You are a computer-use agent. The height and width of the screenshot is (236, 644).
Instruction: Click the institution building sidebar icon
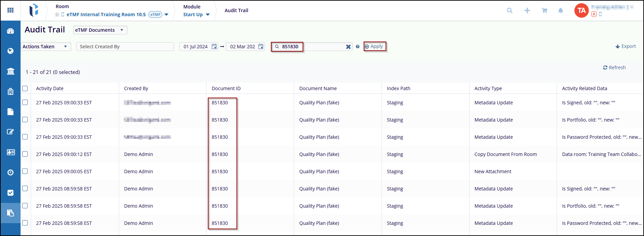click(x=10, y=71)
